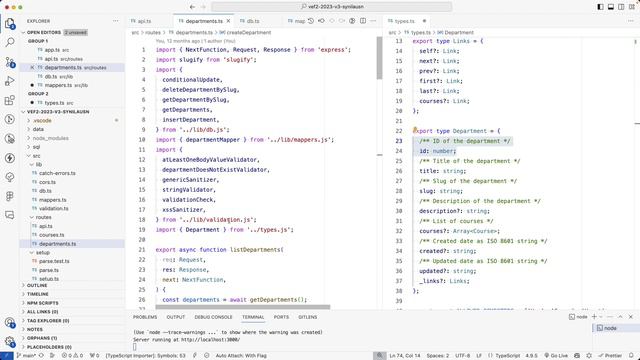This screenshot has height=360, width=640.
Task: Open the Output panel tab
Action: click(x=176, y=317)
